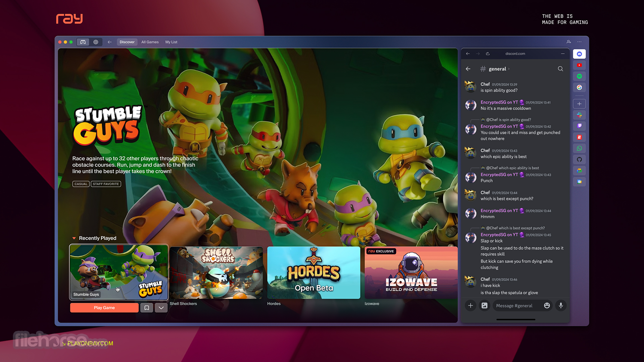The height and width of the screenshot is (362, 644).
Task: Open the Slack sidebar shortcut
Action: [579, 115]
